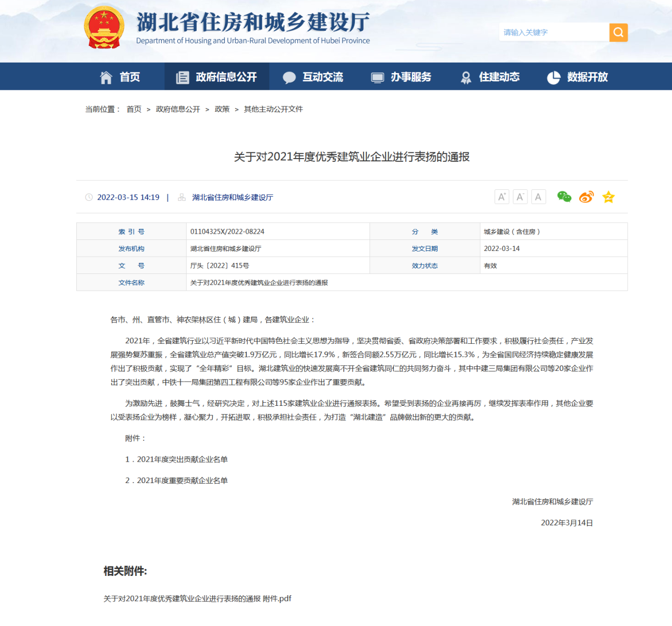Decrease font size with A- icon
This screenshot has width=672, height=626.
520,197
